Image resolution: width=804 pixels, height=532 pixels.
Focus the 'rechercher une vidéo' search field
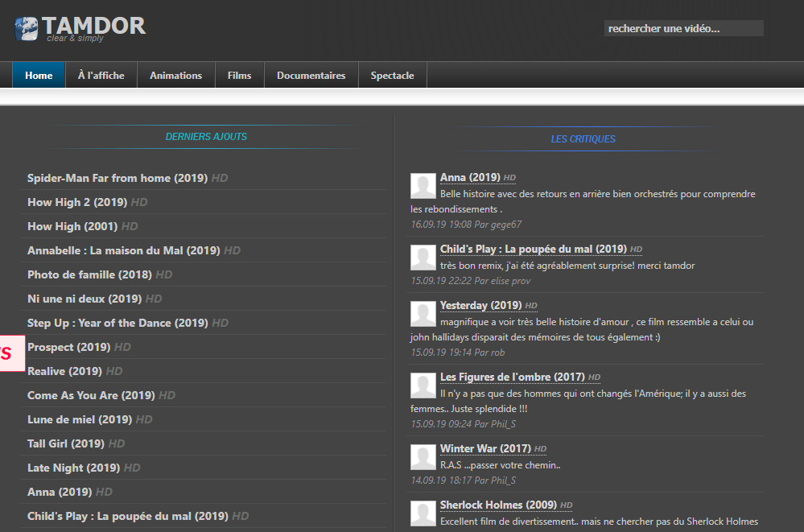[683, 29]
